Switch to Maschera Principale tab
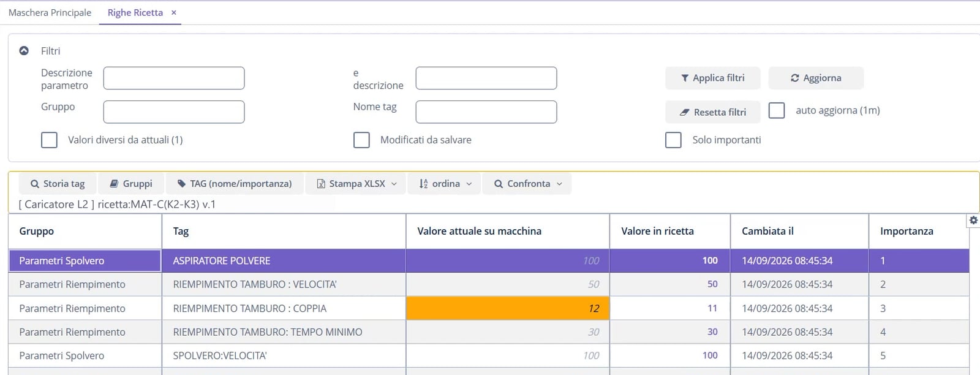 point(50,13)
